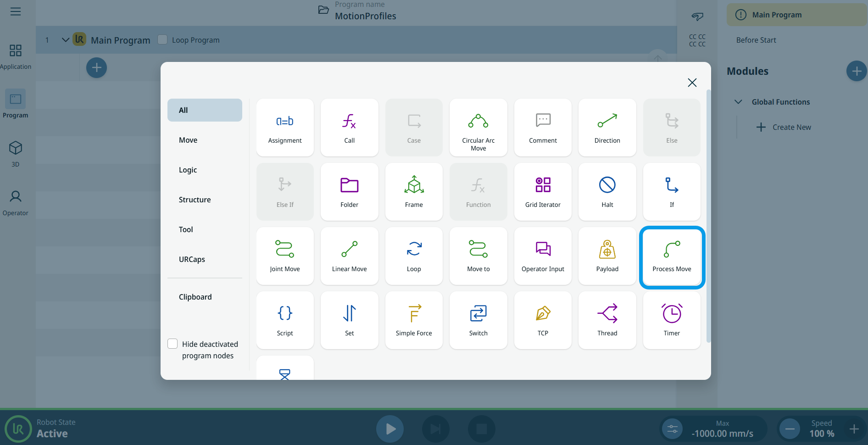Enable the Loop Program checkbox

click(162, 40)
